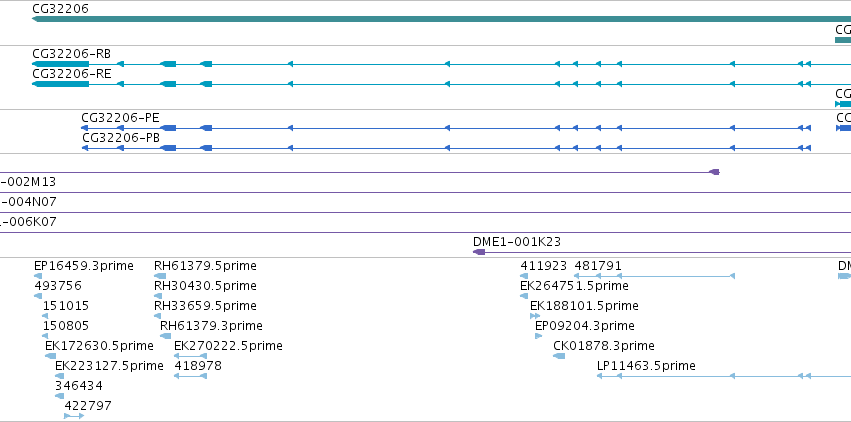Screen dimensions: 851x422
Task: Open the EK270222.5prime EST label
Action: (x=228, y=346)
